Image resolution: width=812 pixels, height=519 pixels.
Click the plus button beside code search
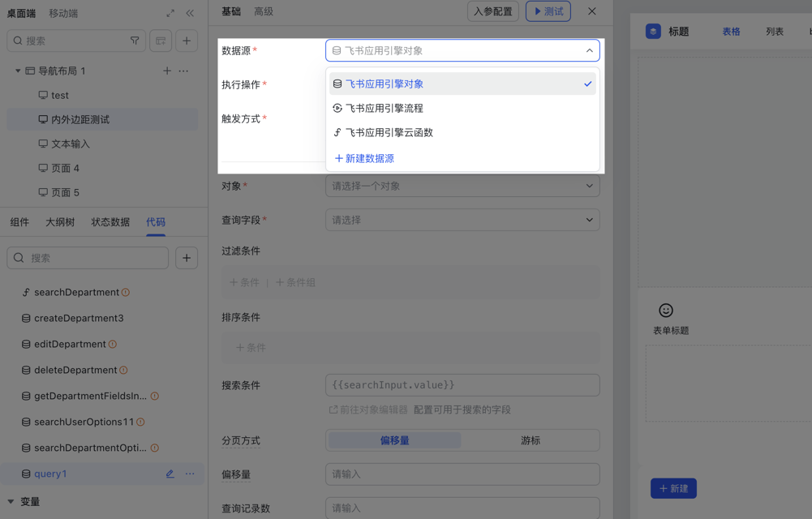point(187,258)
